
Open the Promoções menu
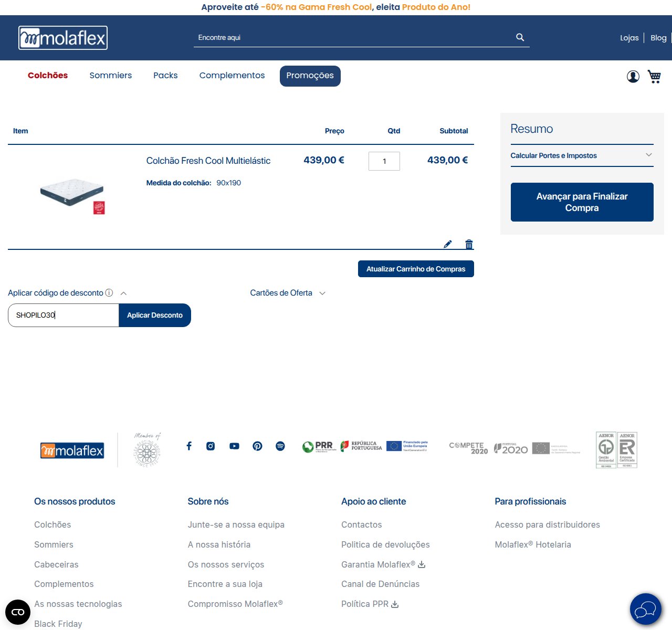[310, 76]
